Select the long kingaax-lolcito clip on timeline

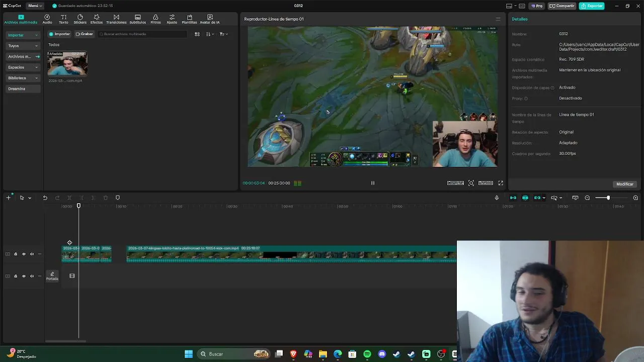pyautogui.click(x=291, y=254)
